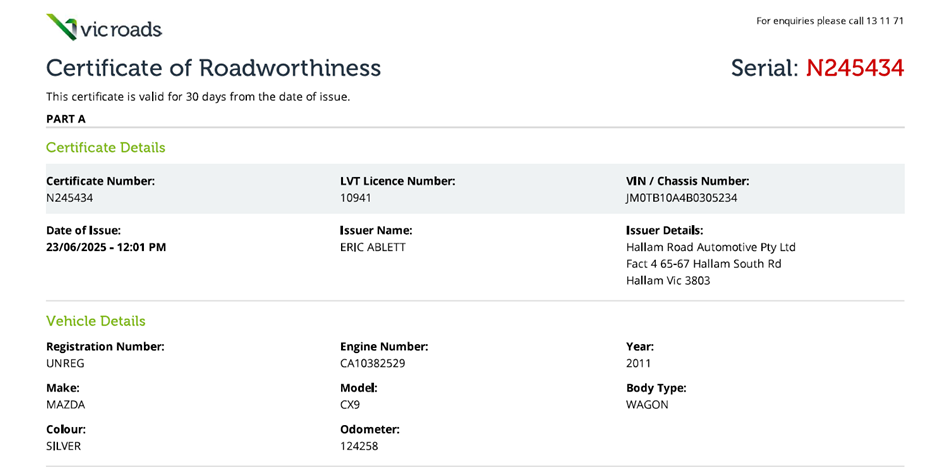Click the VicRoads logo

point(104,27)
